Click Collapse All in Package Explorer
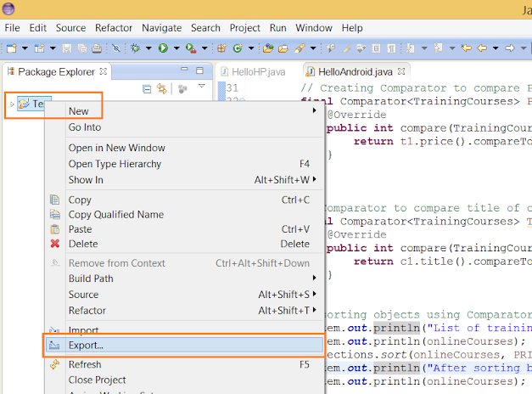 [147, 89]
